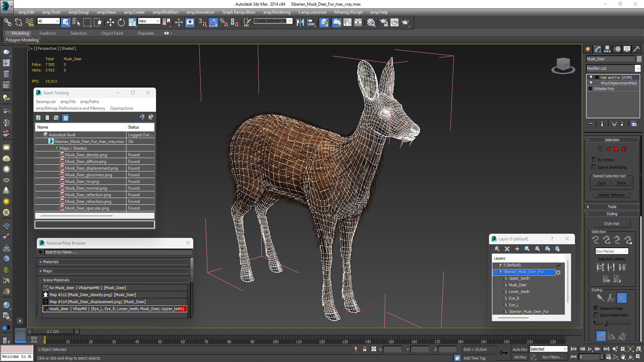
Task: Open amp;Paths menu in Asset Tracking
Action: pyautogui.click(x=89, y=102)
